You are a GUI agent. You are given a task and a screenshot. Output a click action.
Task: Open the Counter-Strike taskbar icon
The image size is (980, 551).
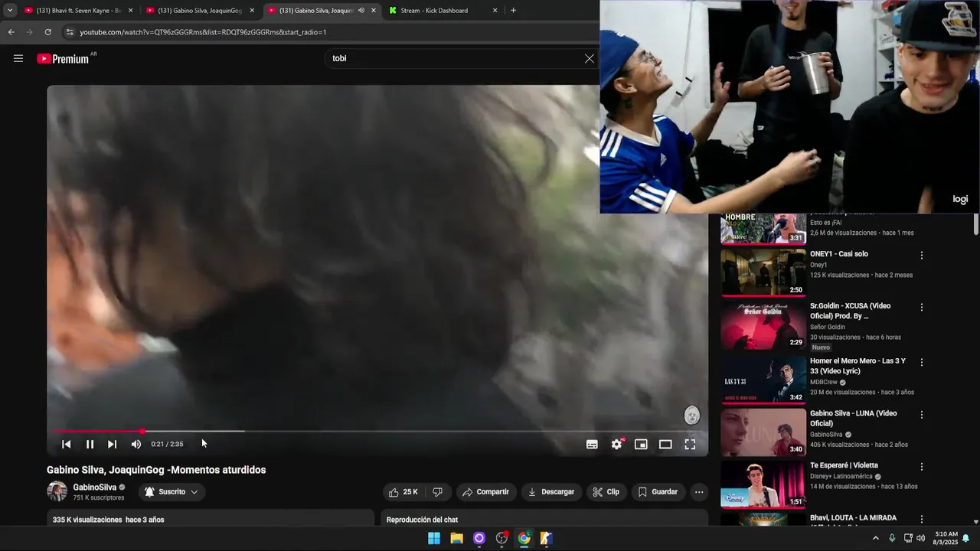[546, 538]
